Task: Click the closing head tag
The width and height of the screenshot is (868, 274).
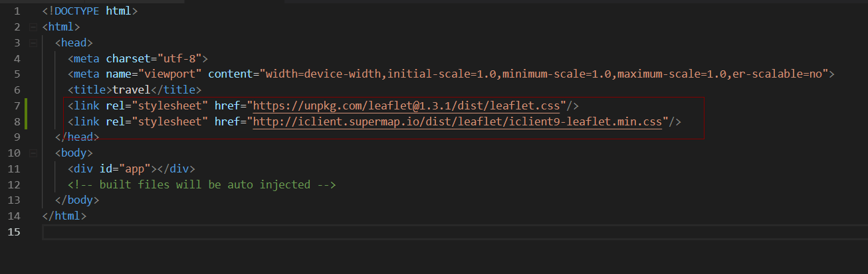Action: click(76, 137)
